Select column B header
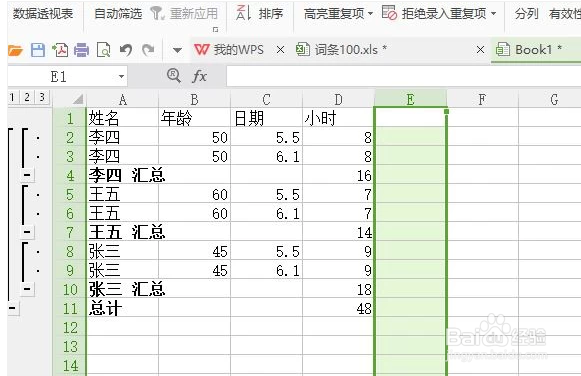The height and width of the screenshot is (376, 581). coord(194,99)
